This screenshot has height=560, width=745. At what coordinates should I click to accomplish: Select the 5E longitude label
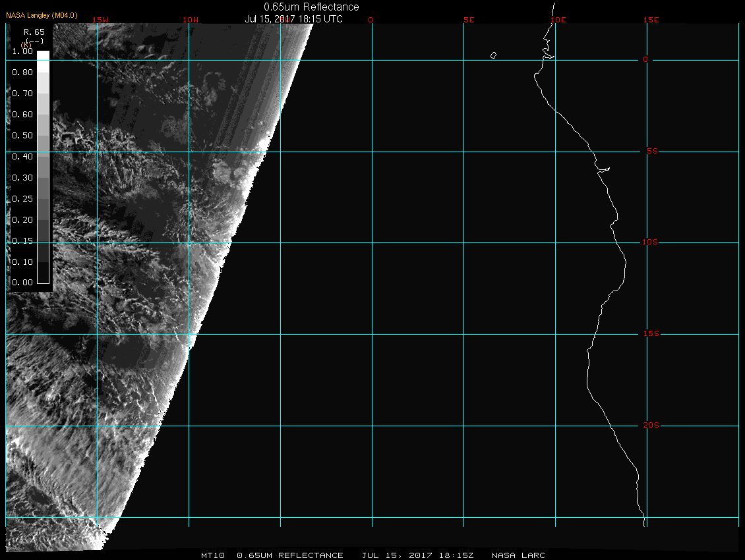click(469, 20)
